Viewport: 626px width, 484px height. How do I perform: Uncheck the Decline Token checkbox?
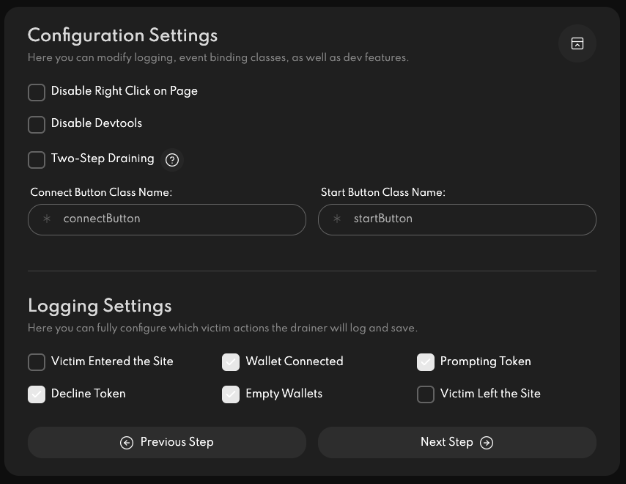click(x=37, y=394)
